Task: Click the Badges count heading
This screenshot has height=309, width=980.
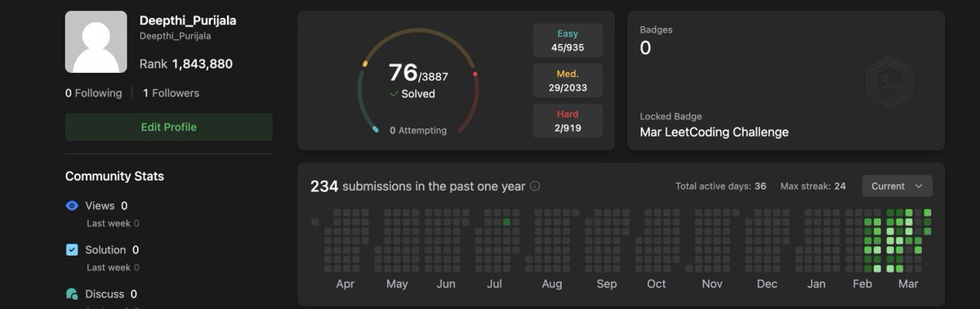Action: pyautogui.click(x=656, y=30)
